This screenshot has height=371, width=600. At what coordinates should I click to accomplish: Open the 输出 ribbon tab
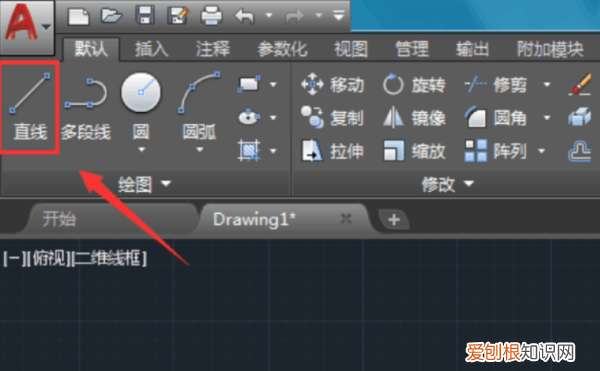(x=473, y=49)
